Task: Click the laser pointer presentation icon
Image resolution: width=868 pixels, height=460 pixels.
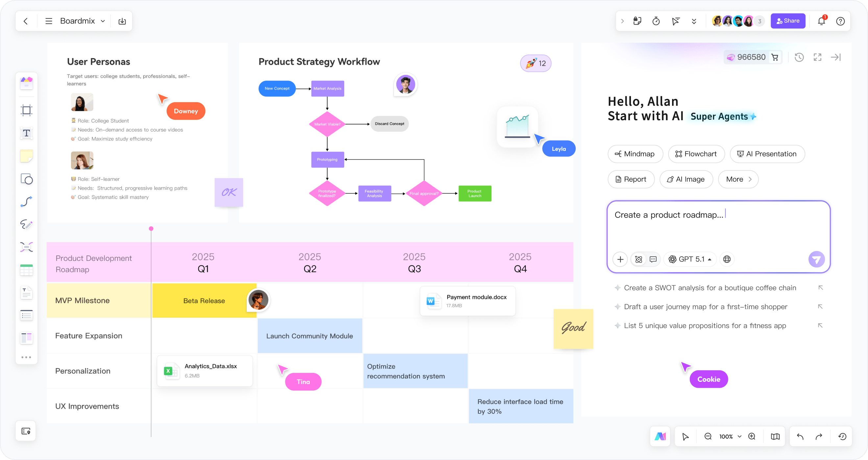Action: [x=675, y=21]
